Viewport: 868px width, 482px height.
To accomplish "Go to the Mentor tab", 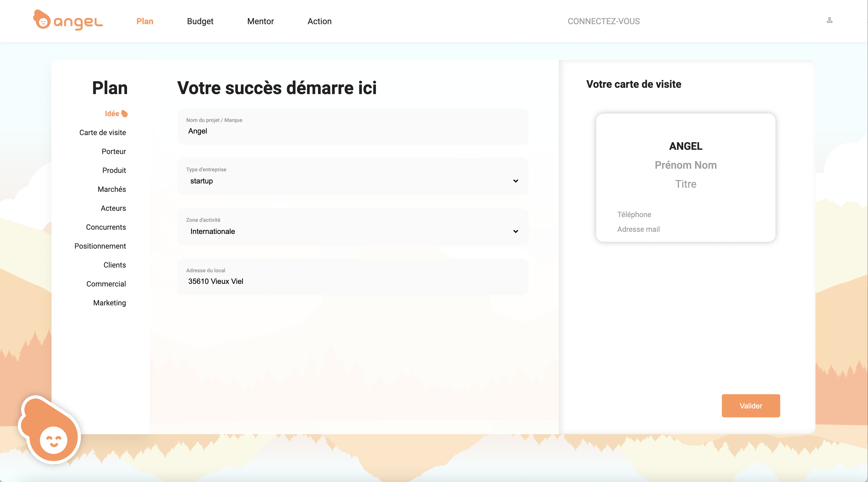I will click(x=261, y=21).
